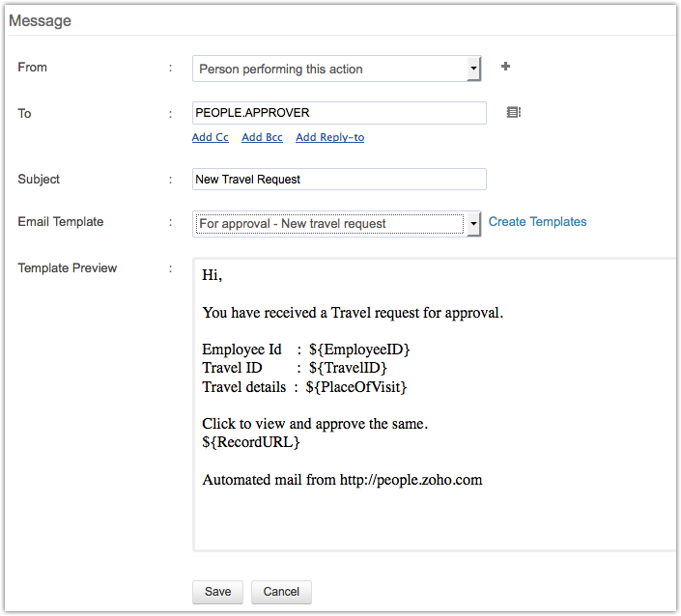Screen dimensions: 681x616
Task: Click the From dropdown arrow button
Action: coord(473,69)
